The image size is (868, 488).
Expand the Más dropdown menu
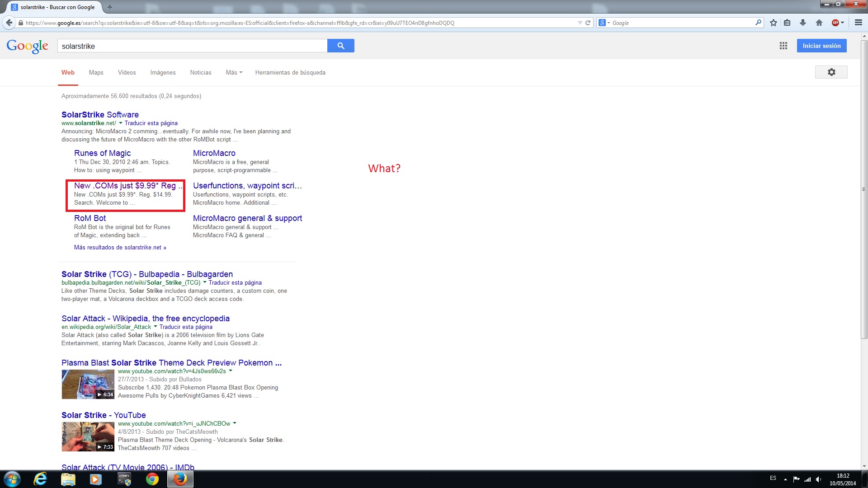click(x=234, y=72)
